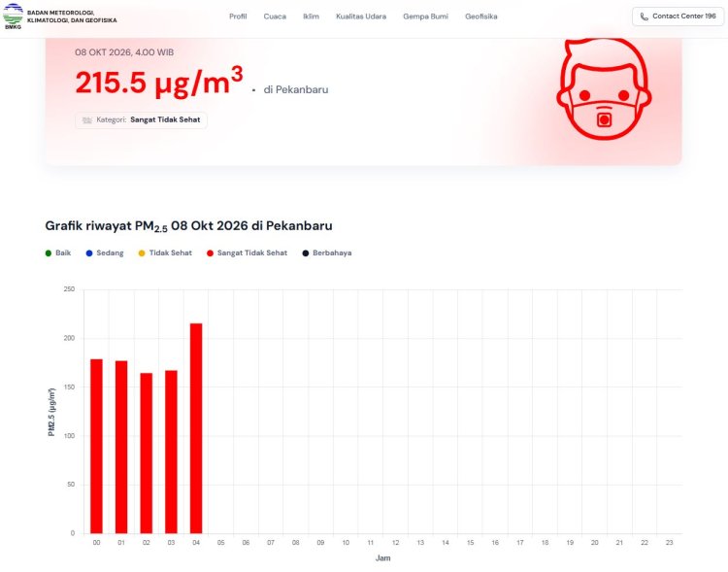Click the chart bar for hour 03
The height and width of the screenshot is (572, 728).
click(x=171, y=452)
